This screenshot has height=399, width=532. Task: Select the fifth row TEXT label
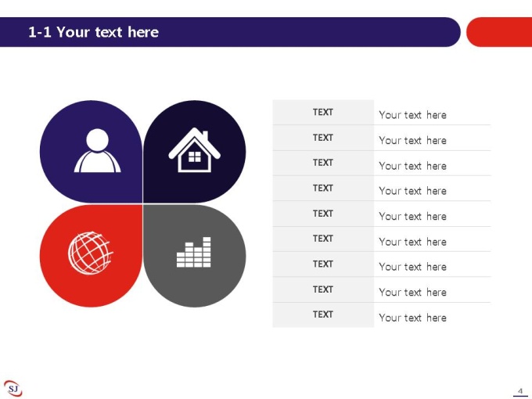coord(323,214)
